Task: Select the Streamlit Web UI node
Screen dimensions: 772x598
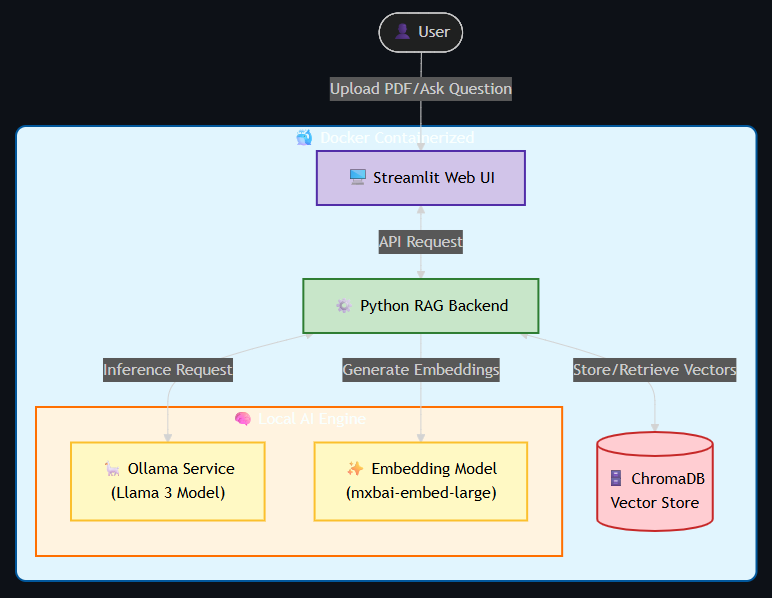Action: [x=421, y=178]
